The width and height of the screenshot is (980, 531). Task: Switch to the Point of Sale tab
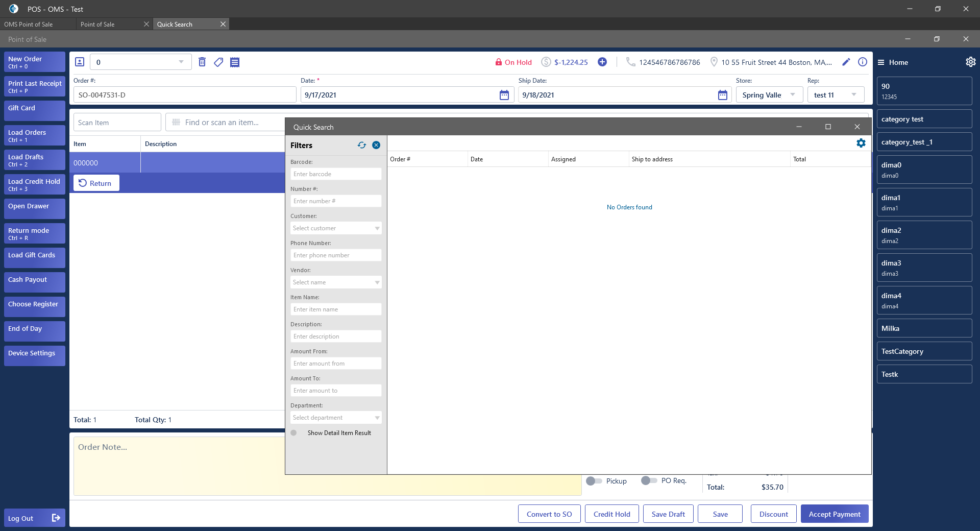click(x=97, y=25)
